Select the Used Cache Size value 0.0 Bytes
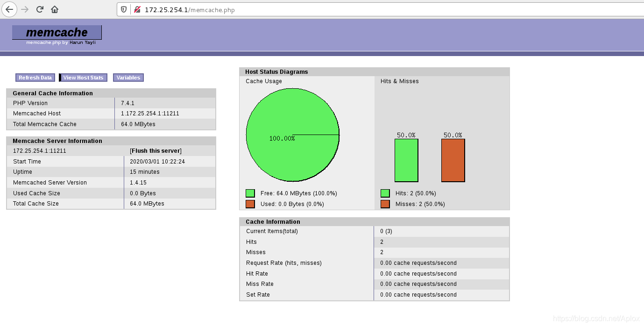644x327 pixels. [x=143, y=193]
